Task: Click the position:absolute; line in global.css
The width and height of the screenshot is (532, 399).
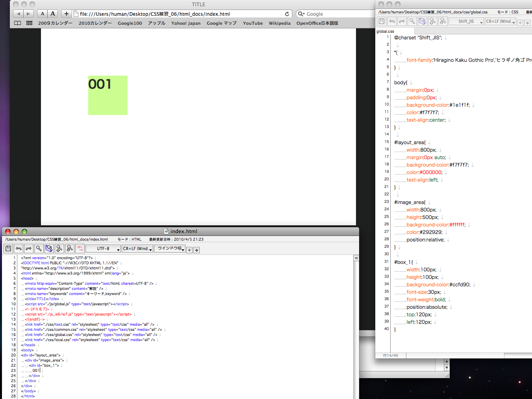Action: coord(427,307)
